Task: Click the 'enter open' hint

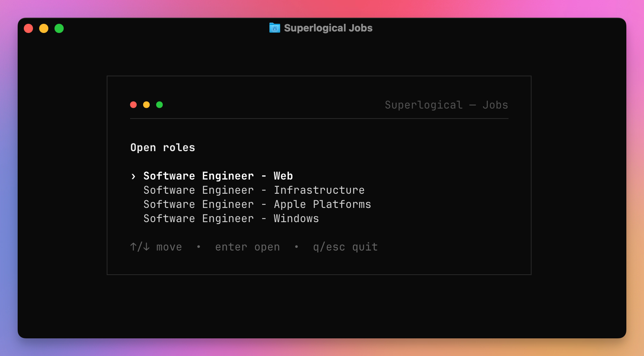Action: click(248, 247)
